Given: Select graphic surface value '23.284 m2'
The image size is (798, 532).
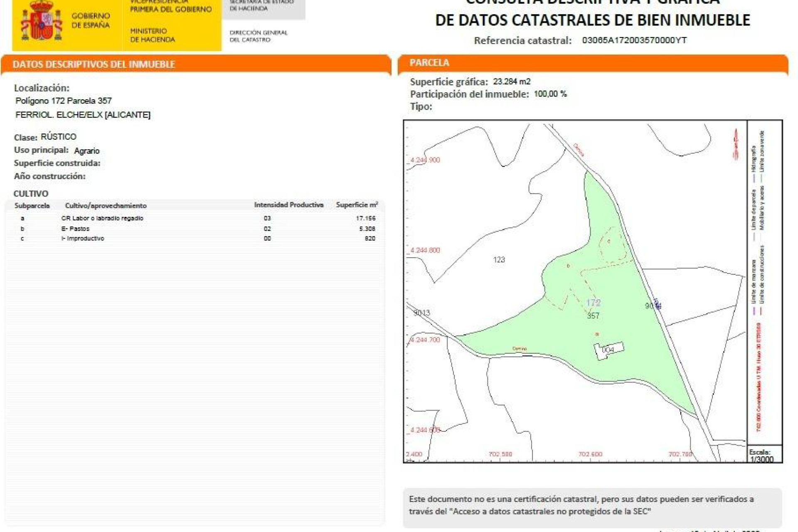Looking at the screenshot, I should tap(512, 81).
